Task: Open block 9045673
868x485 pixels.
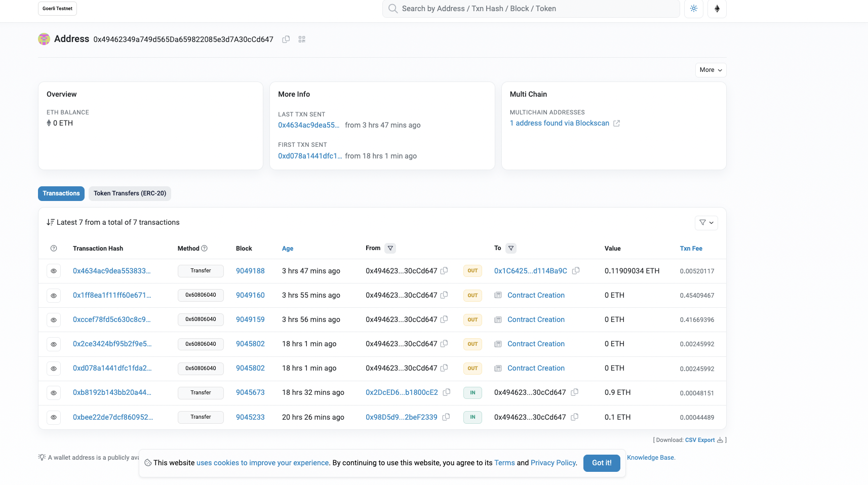Action: pos(250,392)
